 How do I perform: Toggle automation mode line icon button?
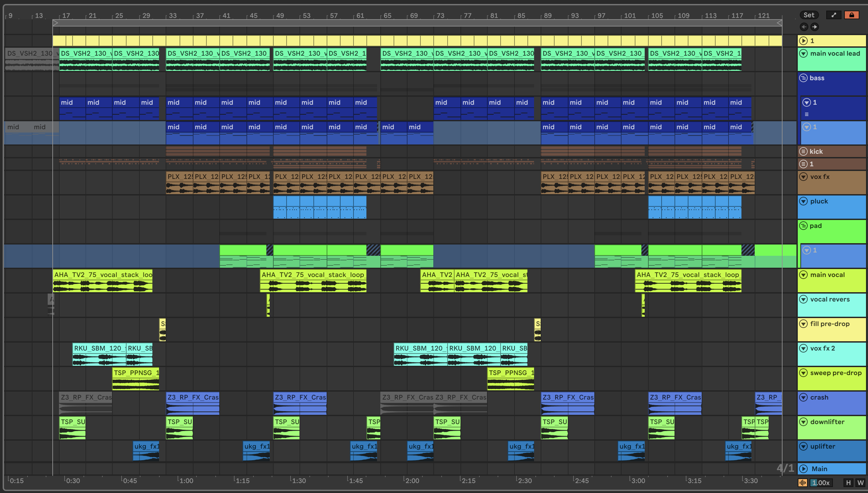834,15
